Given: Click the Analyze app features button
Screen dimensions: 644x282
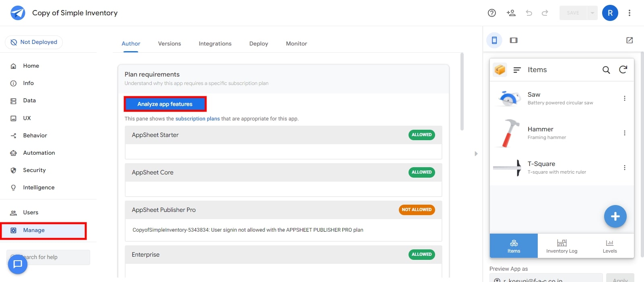Looking at the screenshot, I should [165, 104].
